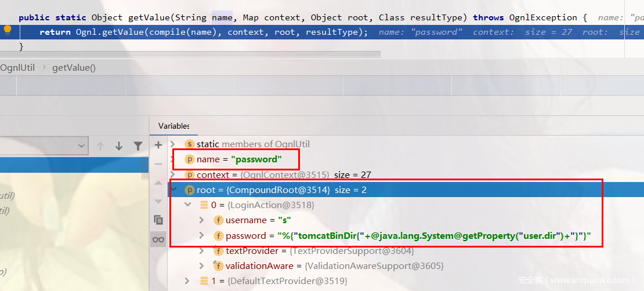The height and width of the screenshot is (291, 644).
Task: Expand static members of OgnlUtil node
Action: pos(173,144)
